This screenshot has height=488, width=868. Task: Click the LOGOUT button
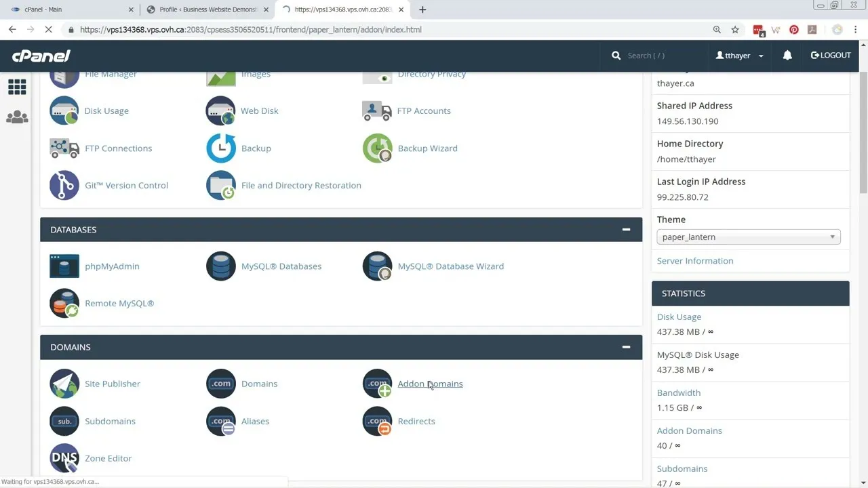pos(831,56)
